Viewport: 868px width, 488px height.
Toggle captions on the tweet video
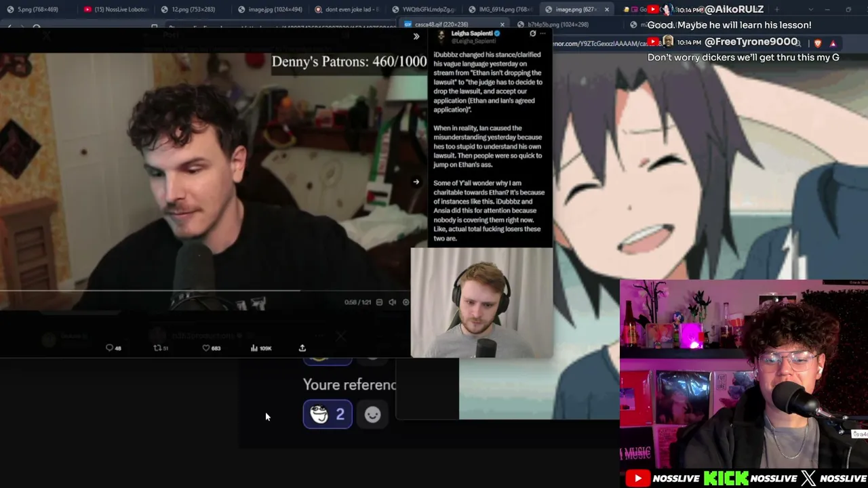coord(379,302)
